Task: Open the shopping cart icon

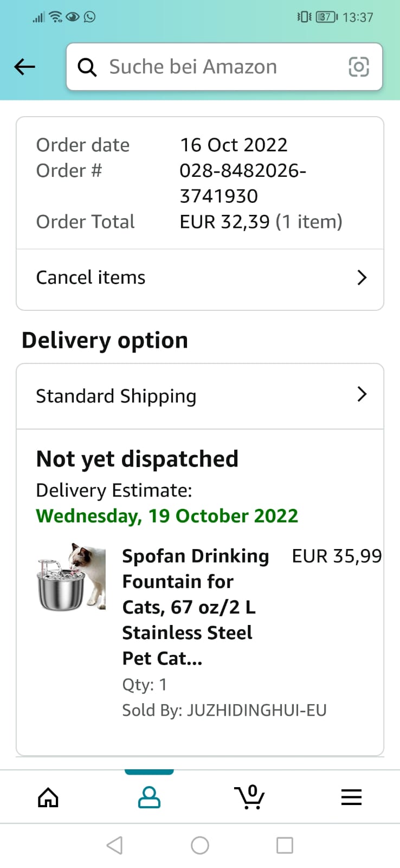Action: tap(250, 797)
